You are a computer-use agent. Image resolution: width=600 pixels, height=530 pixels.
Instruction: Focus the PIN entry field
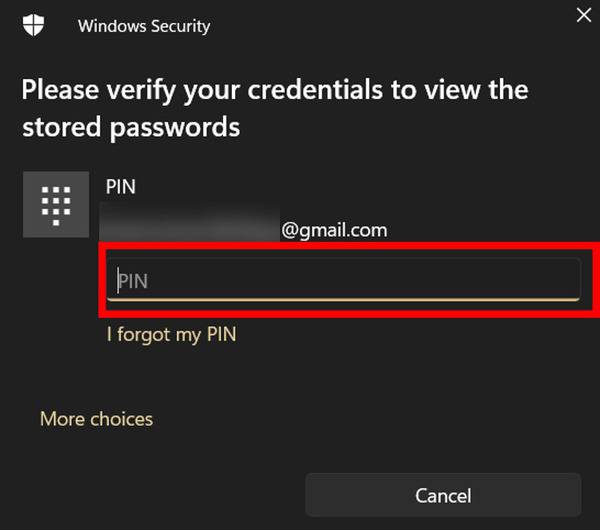343,280
